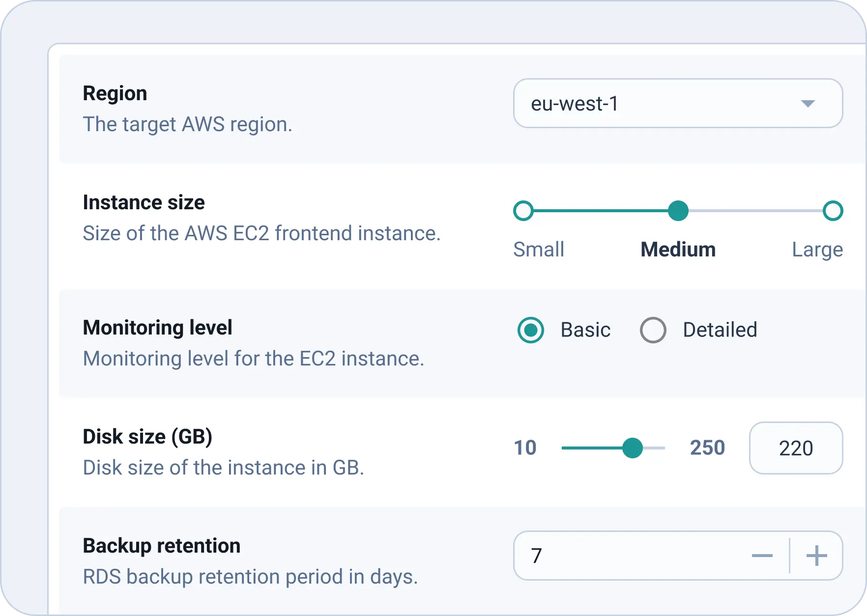867x616 pixels.
Task: Focus the Disk size field showing 220
Action: click(x=796, y=448)
